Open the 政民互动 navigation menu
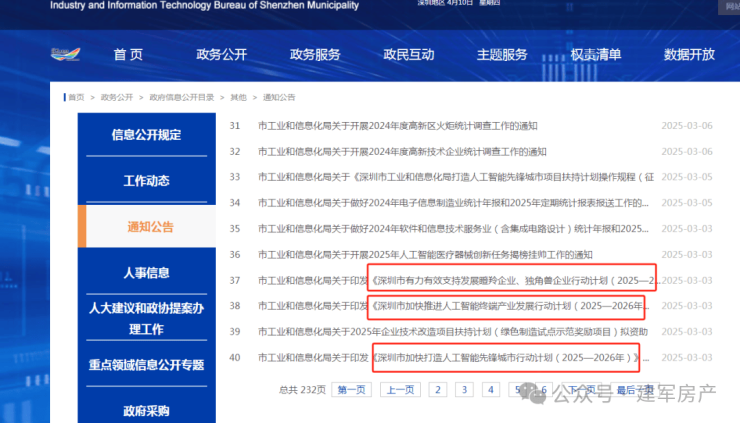This screenshot has width=740, height=423. click(409, 55)
